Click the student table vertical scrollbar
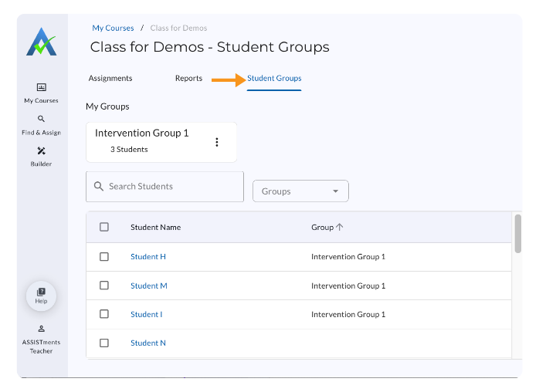This screenshot has width=539, height=392. (x=517, y=234)
